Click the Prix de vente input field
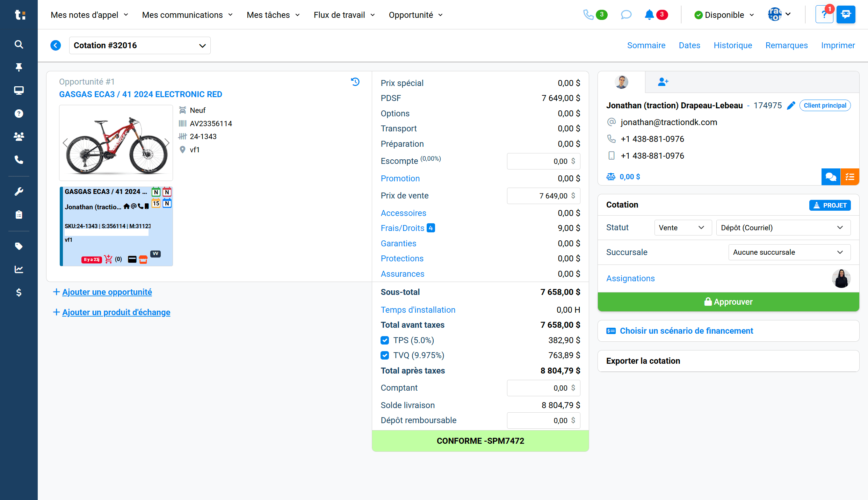868x500 pixels. tap(543, 196)
